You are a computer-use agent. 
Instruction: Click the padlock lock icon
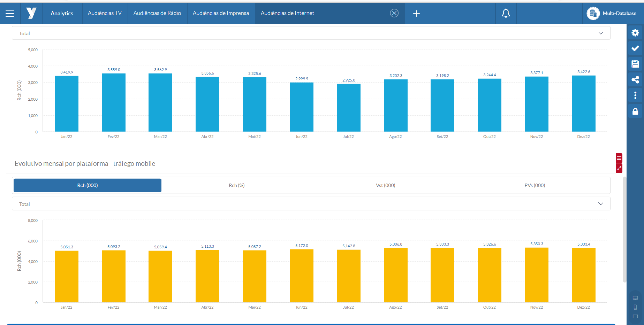[635, 111]
